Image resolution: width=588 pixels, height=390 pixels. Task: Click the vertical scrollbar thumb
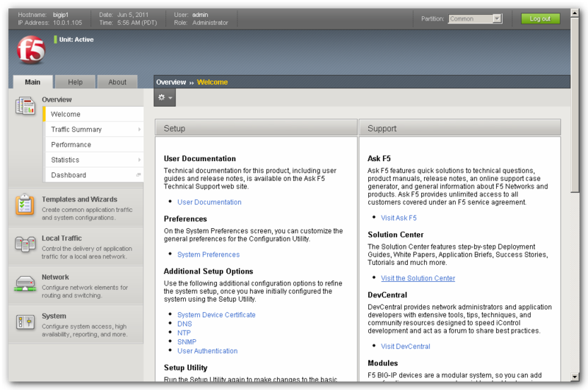[x=575, y=105]
